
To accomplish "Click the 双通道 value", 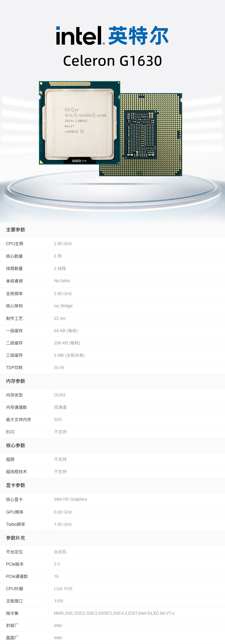I will 60,407.
